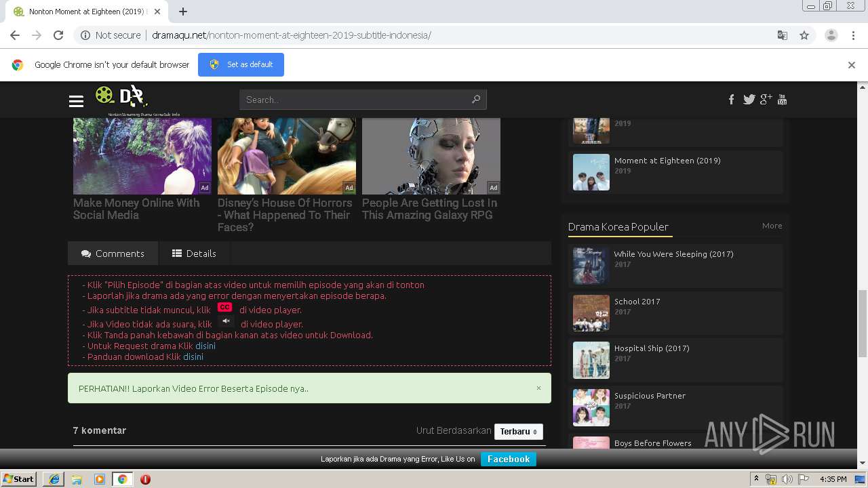The height and width of the screenshot is (488, 868).
Task: Open file explorer folder in taskbar
Action: (x=77, y=479)
